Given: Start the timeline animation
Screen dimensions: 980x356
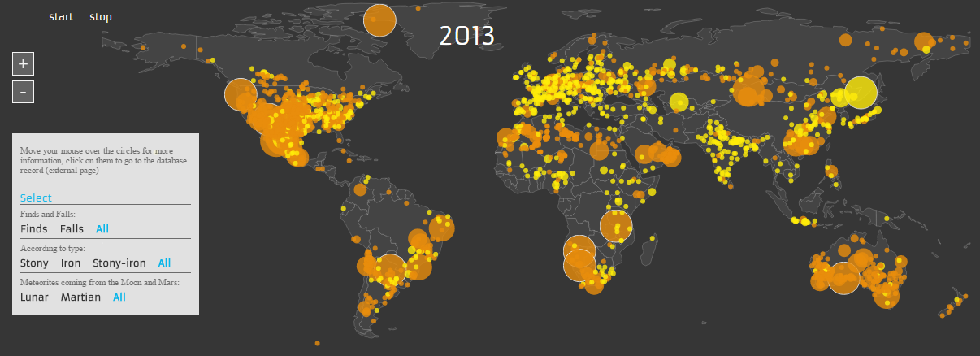Looking at the screenshot, I should [61, 17].
